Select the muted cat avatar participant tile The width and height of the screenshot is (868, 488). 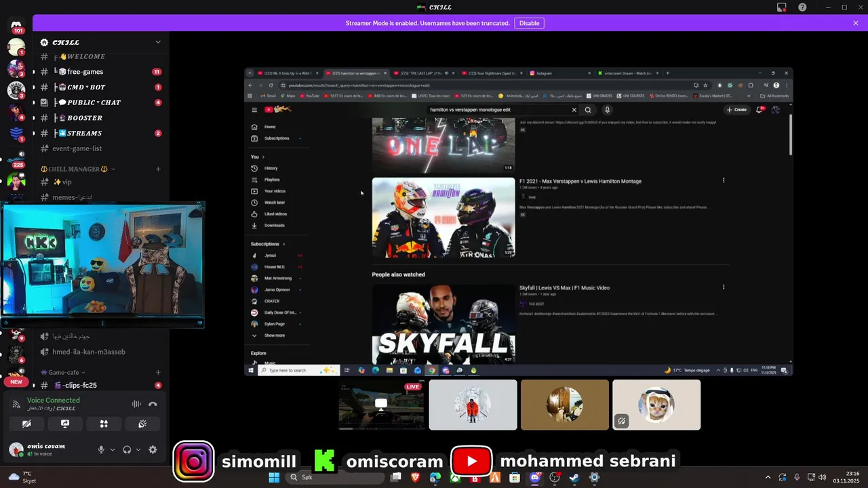[656, 405]
